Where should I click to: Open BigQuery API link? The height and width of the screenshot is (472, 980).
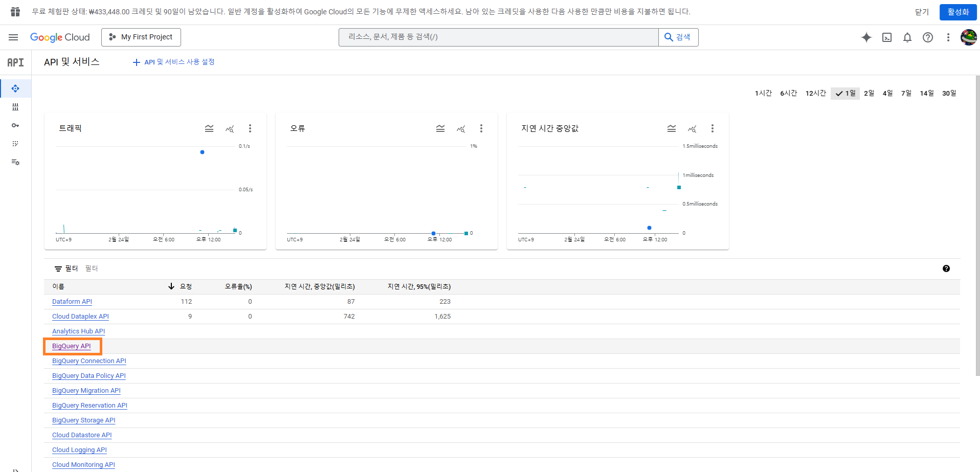(x=72, y=346)
